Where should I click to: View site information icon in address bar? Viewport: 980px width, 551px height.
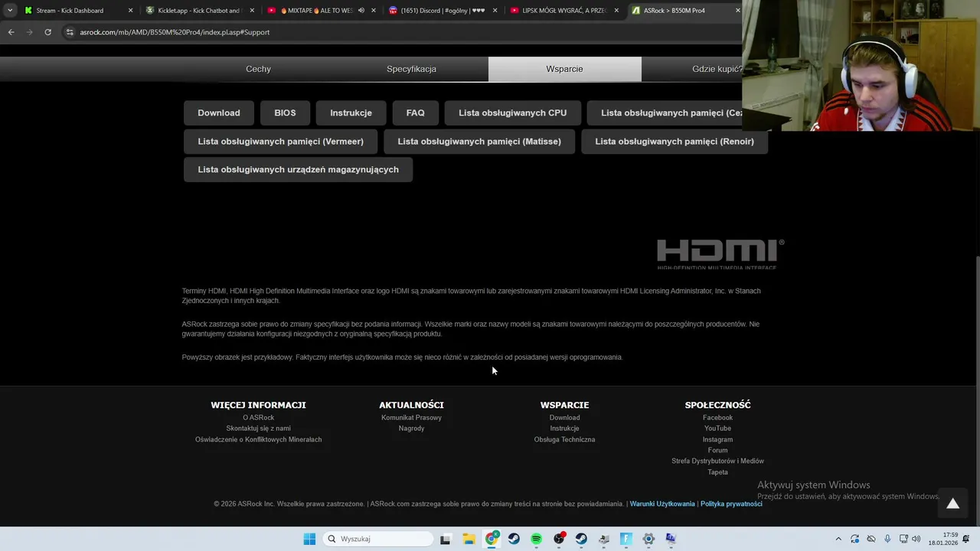pyautogui.click(x=70, y=32)
